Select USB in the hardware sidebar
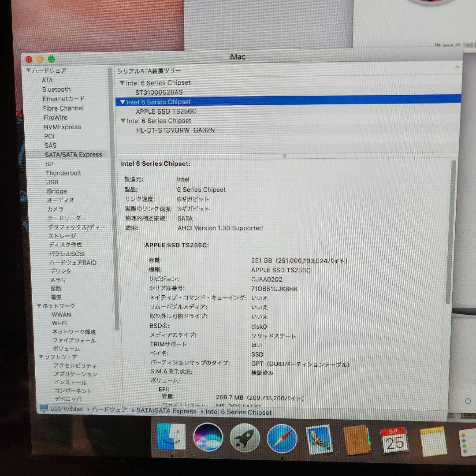This screenshot has width=476, height=476. [52, 182]
